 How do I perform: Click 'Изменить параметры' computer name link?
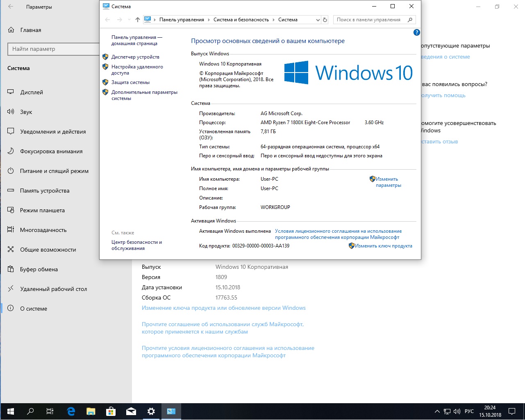pos(388,182)
